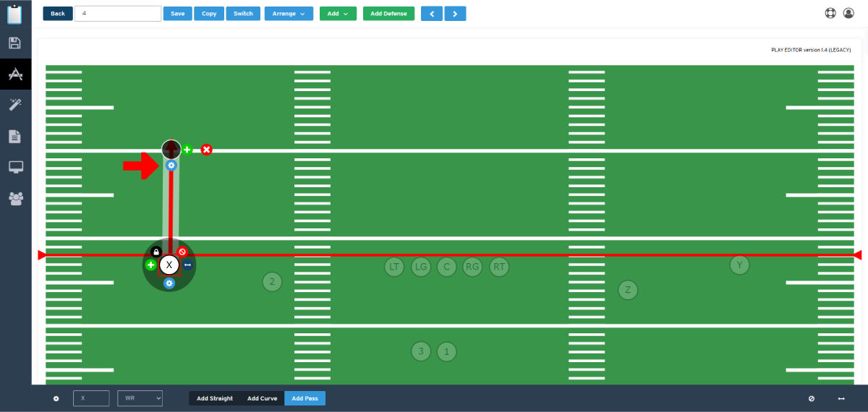Viewport: 868px width, 412px height.
Task: Open the document page icon in sidebar
Action: 15,136
